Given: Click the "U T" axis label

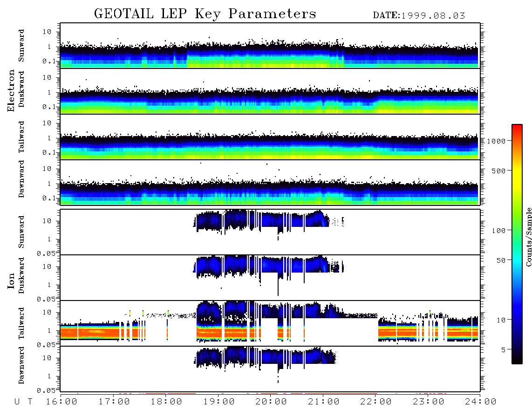Looking at the screenshot, I should (x=23, y=402).
